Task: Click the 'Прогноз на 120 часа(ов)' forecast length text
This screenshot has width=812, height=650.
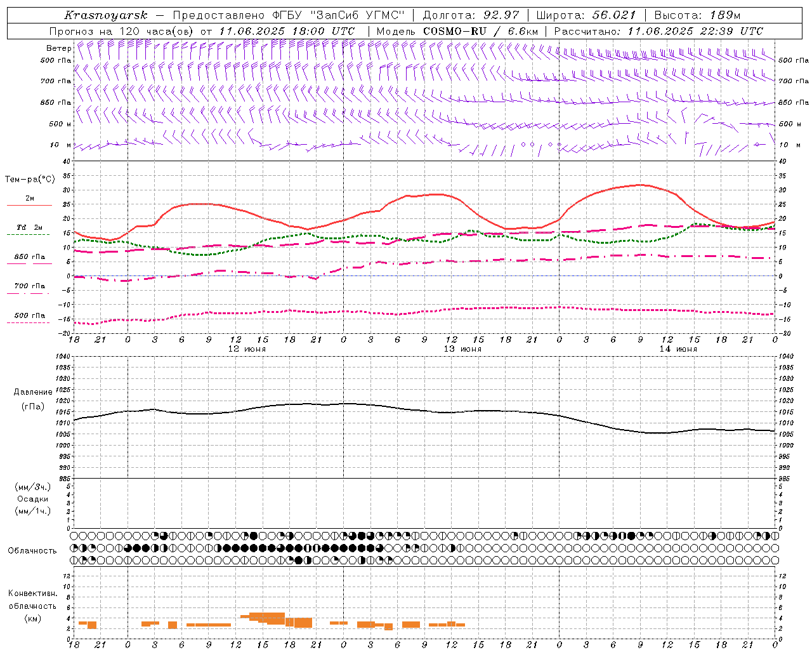Action: coord(122,31)
